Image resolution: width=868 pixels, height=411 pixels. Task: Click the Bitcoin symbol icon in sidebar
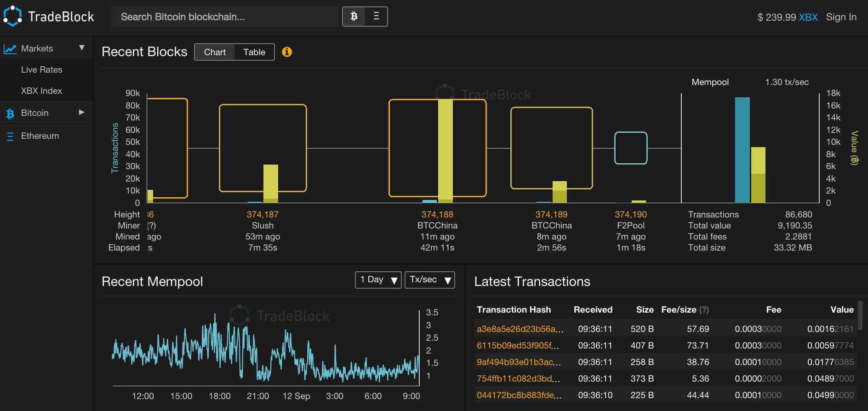click(x=10, y=114)
